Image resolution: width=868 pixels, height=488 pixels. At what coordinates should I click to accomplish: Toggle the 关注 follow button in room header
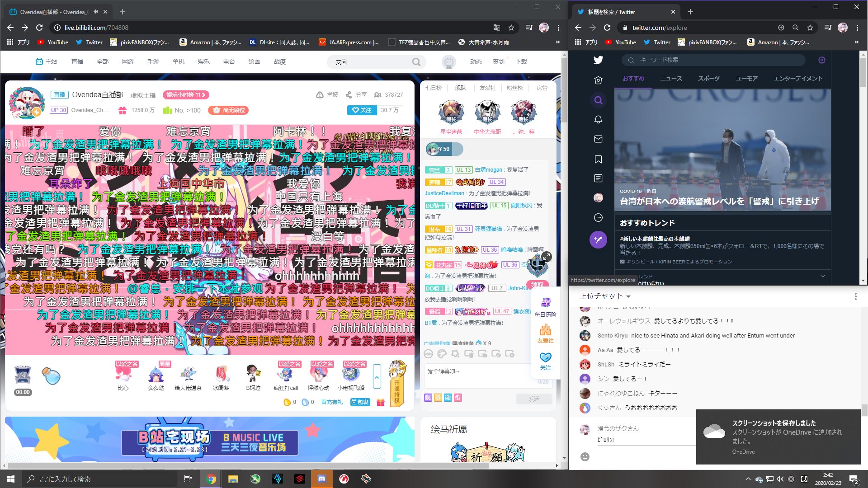(362, 110)
